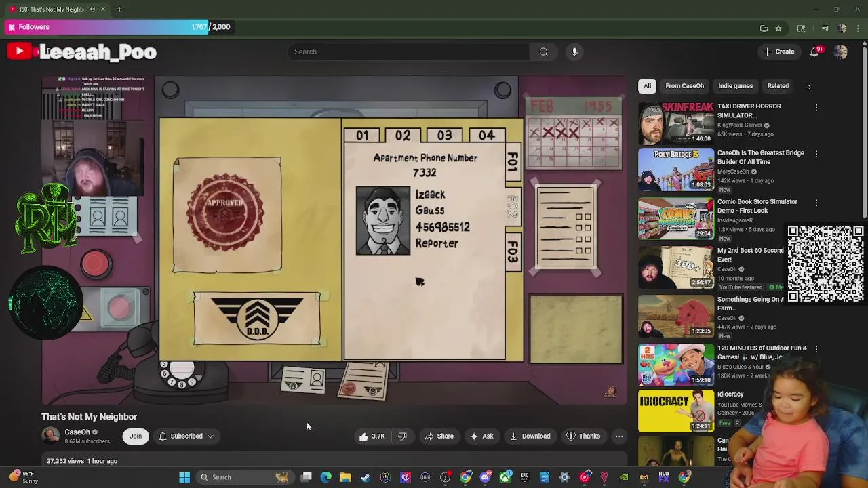Click the Share arrow button
The image size is (868, 488).
[x=439, y=436]
